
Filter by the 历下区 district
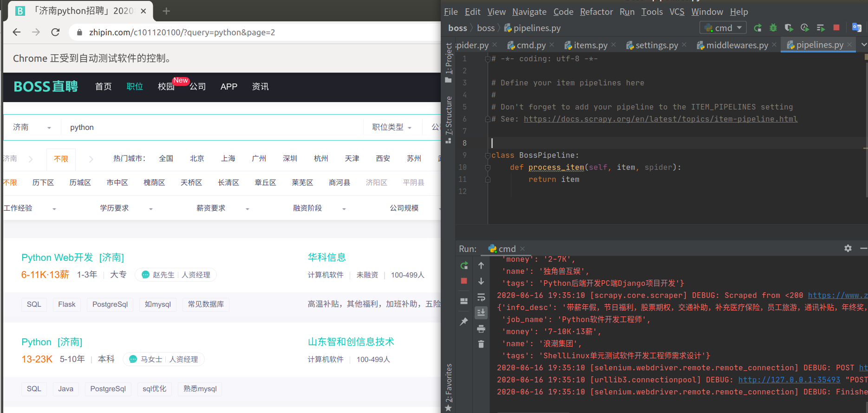point(43,183)
